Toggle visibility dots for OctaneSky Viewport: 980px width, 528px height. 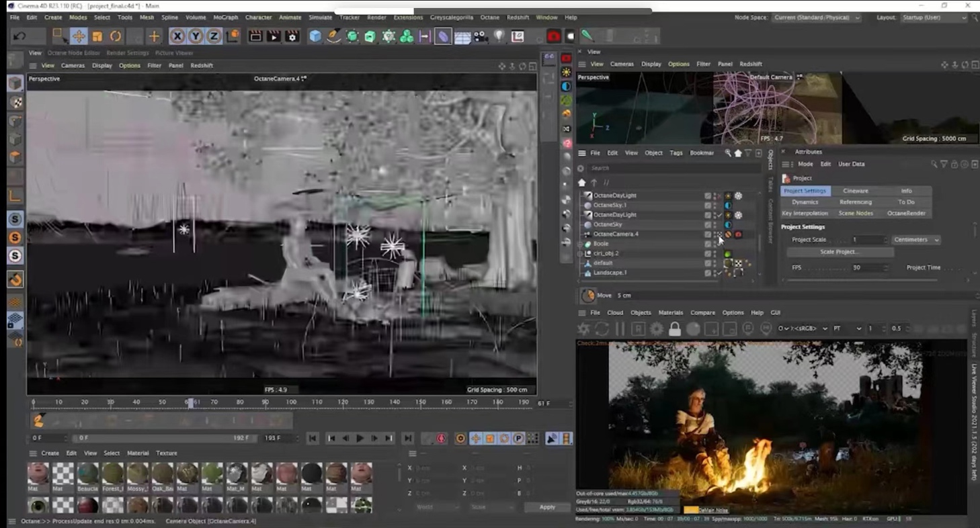pyautogui.click(x=714, y=224)
